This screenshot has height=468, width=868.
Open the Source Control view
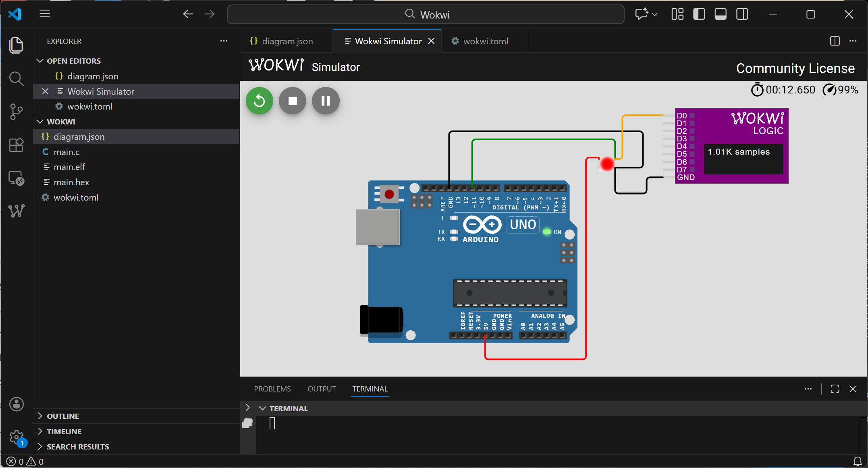pos(16,112)
